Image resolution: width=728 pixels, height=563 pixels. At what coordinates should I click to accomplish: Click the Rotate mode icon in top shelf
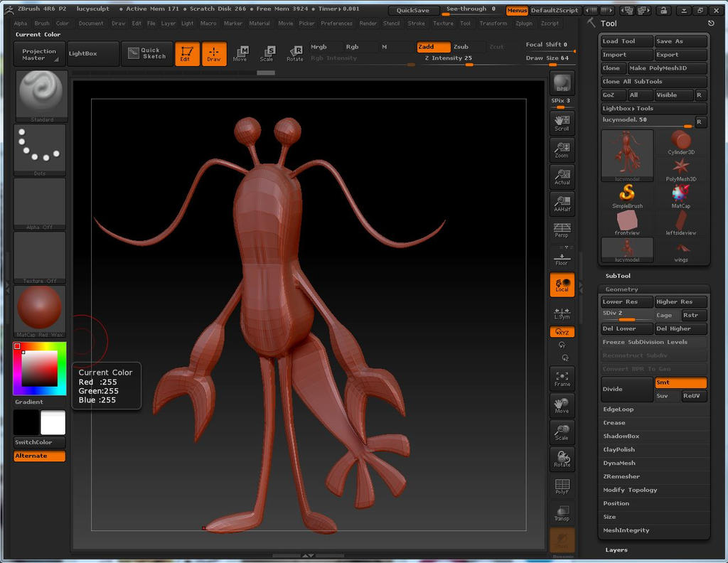(x=295, y=53)
